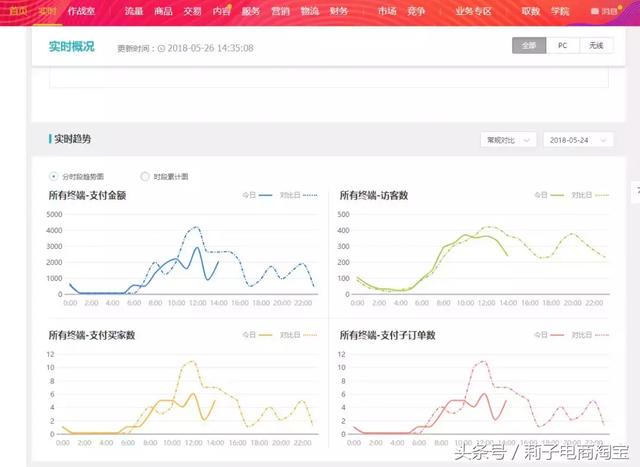Image resolution: width=640 pixels, height=467 pixels.
Task: Open the 作战室 tab
Action: click(x=81, y=11)
